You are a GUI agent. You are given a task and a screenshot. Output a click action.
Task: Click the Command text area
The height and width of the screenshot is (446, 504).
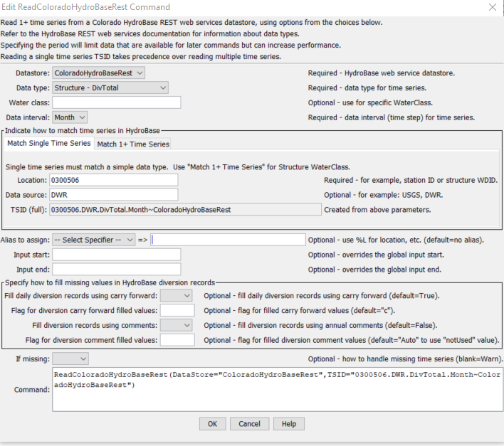point(278,390)
